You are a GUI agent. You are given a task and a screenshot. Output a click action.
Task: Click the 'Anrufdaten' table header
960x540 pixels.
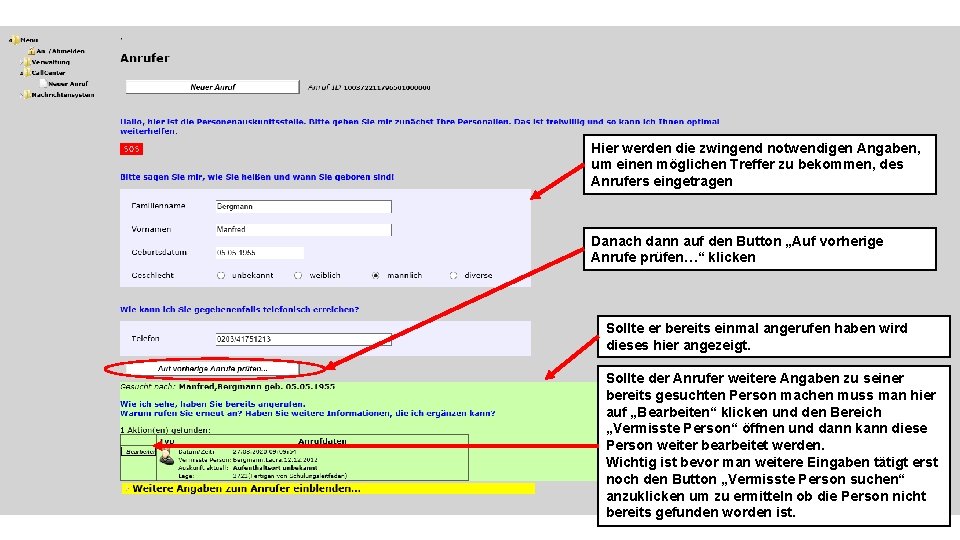pos(322,441)
